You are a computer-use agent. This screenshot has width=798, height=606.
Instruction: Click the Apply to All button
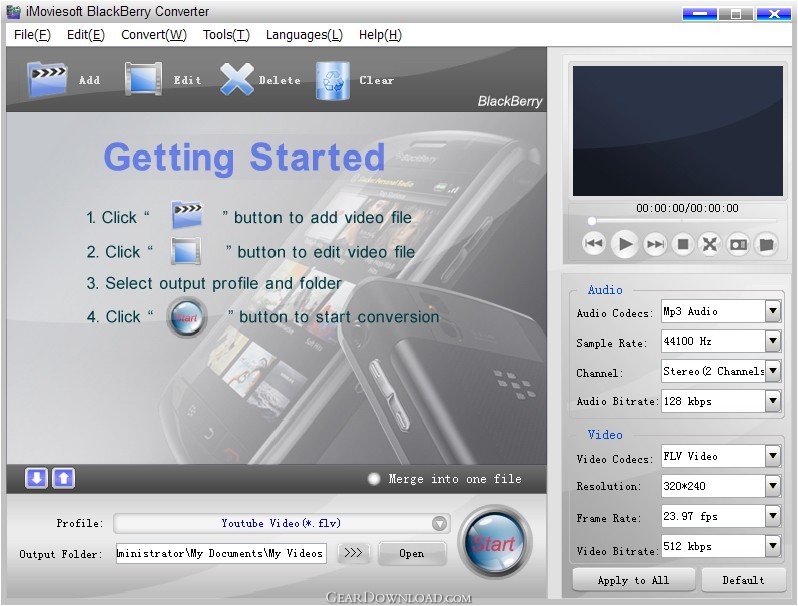coord(633,580)
